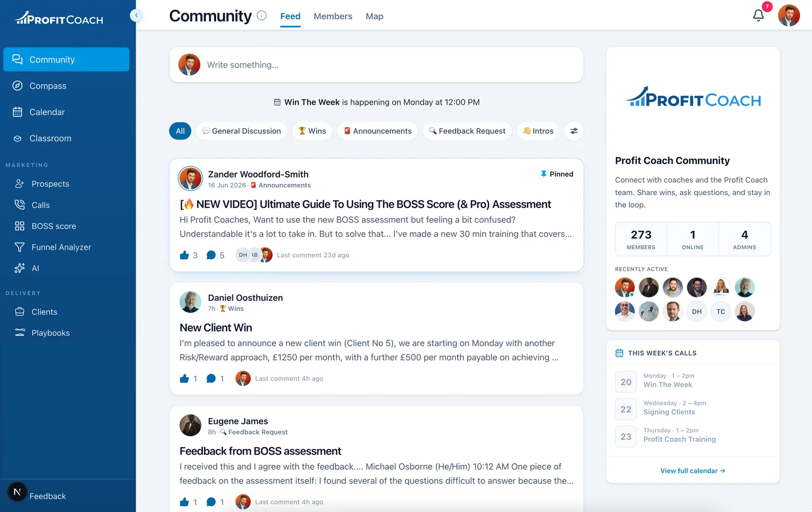Click the ProfitCoach logo in sidebar
This screenshot has height=512, width=812.
[x=59, y=18]
